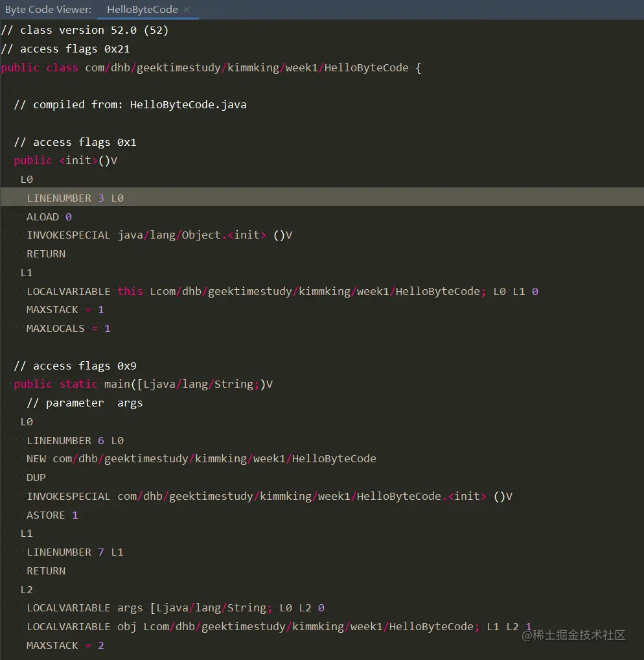This screenshot has height=660, width=644.
Task: Click the L0 label under the init method
Action: (26, 179)
